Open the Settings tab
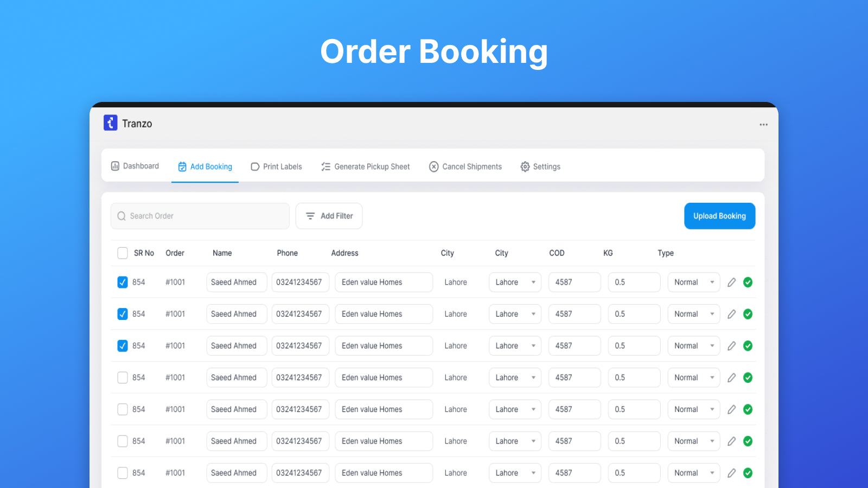Image resolution: width=868 pixels, height=488 pixels. [x=540, y=166]
